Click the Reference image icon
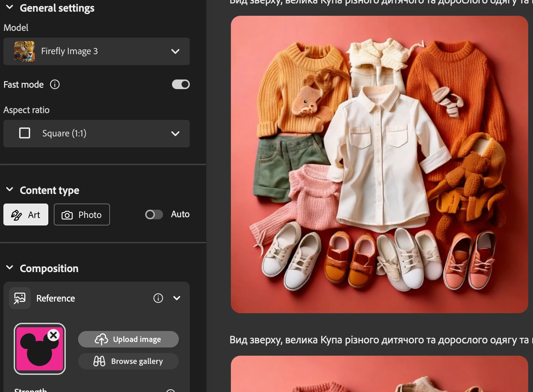533x392 pixels. tap(20, 298)
